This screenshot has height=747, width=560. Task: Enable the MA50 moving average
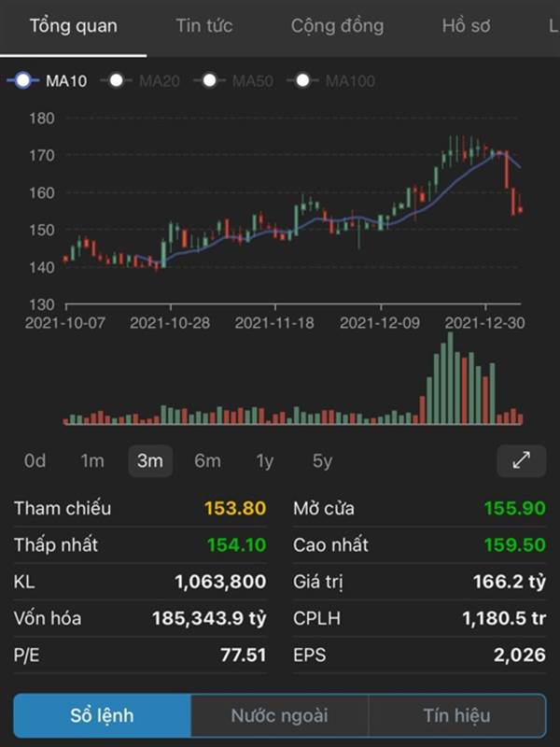[x=233, y=81]
